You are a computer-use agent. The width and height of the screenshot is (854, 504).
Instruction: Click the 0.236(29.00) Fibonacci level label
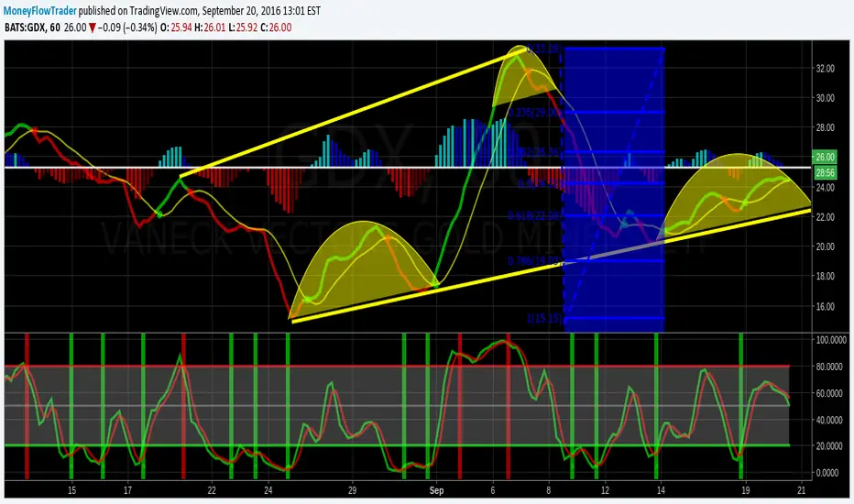click(x=534, y=112)
